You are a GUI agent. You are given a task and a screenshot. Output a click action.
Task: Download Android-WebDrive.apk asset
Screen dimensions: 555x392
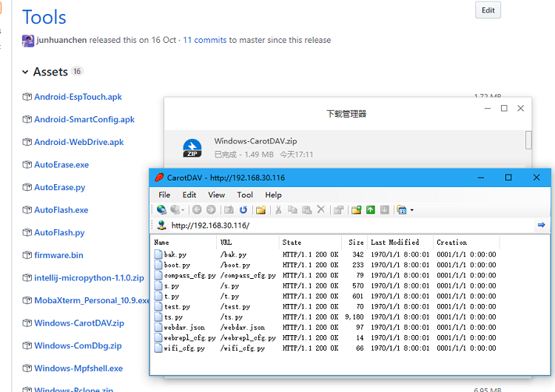(79, 142)
